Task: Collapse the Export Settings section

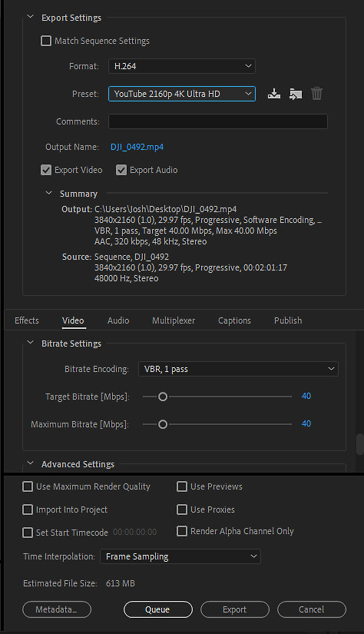Action: [30, 17]
